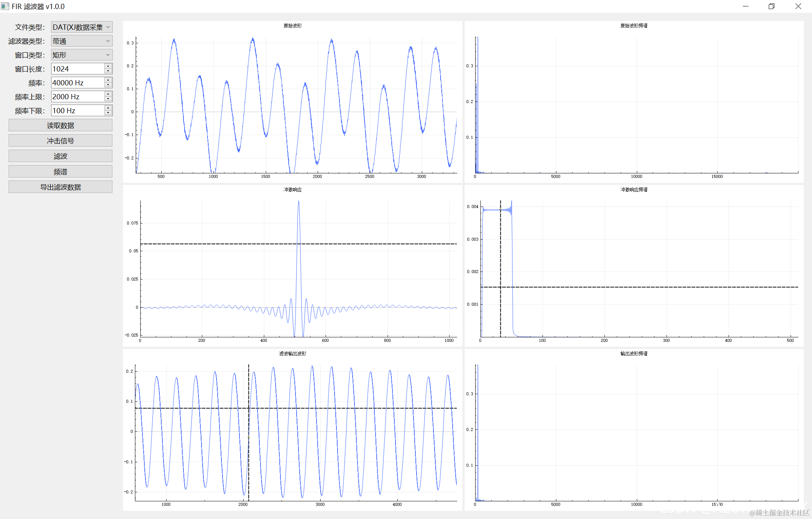This screenshot has width=812, height=519.
Task: Expand the filter type combo box
Action: pyautogui.click(x=82, y=41)
